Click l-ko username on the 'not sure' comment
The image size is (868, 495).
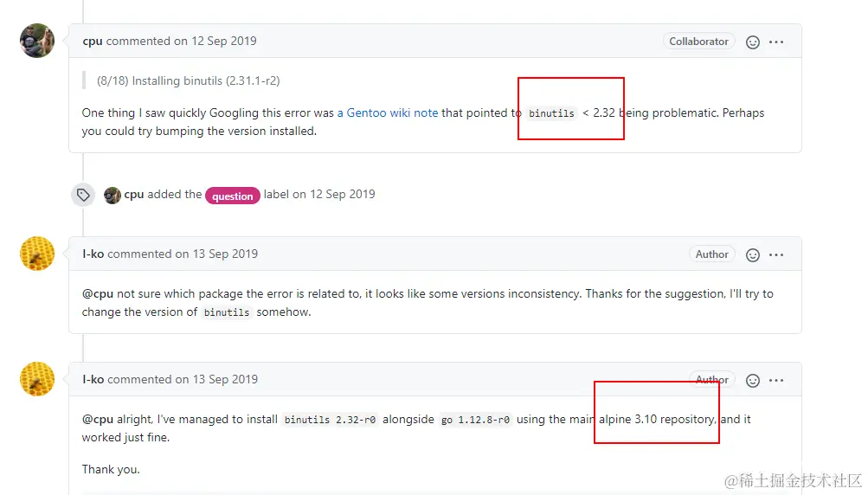(x=93, y=254)
